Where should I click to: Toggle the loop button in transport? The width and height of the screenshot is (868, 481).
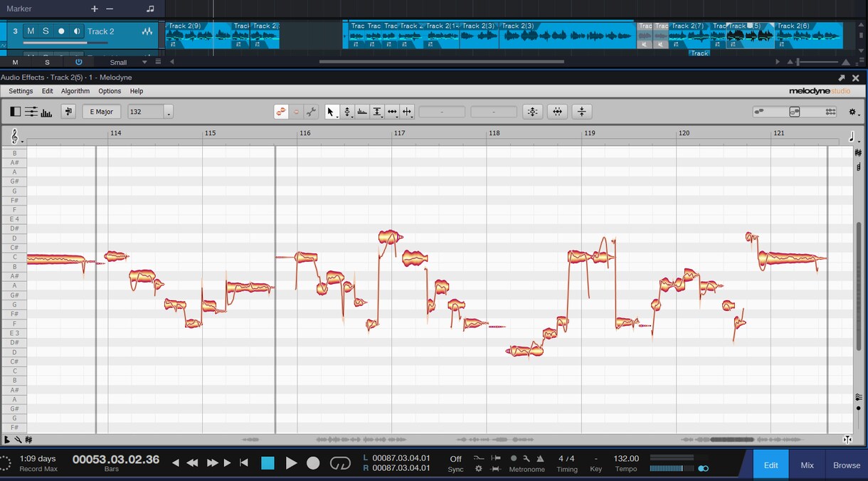coord(340,463)
